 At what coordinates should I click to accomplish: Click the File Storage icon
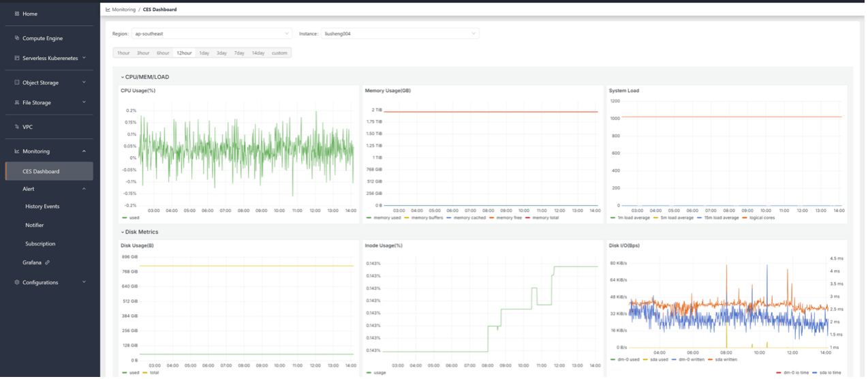pos(17,102)
